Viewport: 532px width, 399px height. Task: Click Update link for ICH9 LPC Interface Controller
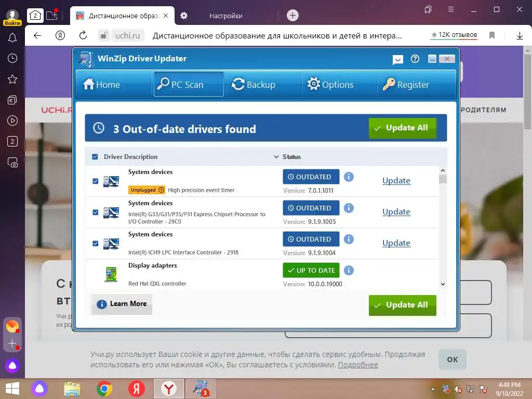click(396, 243)
